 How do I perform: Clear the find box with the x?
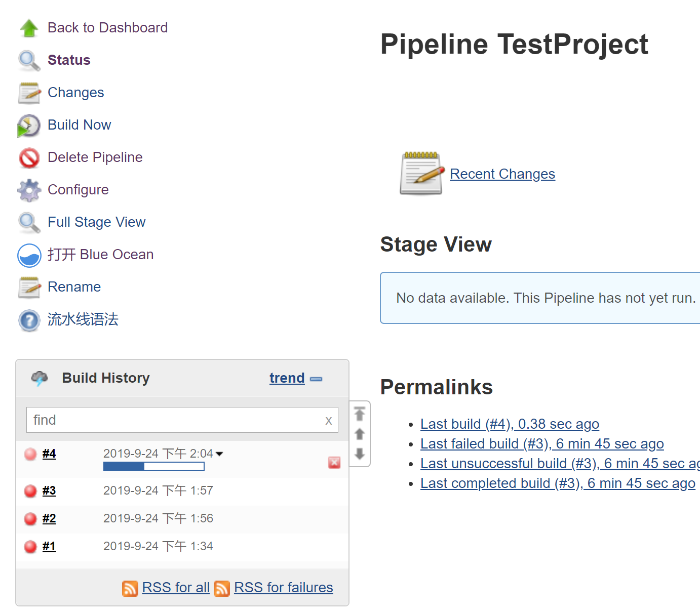click(x=329, y=420)
